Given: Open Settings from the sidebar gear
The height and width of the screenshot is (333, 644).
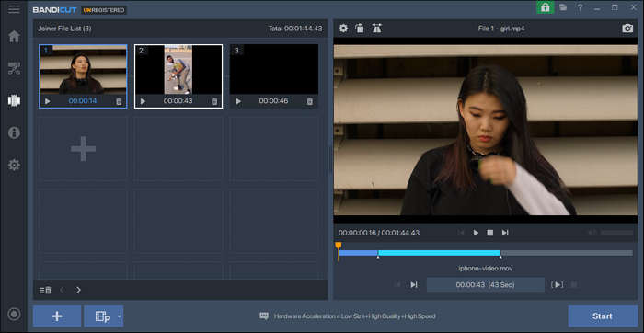Looking at the screenshot, I should point(14,165).
